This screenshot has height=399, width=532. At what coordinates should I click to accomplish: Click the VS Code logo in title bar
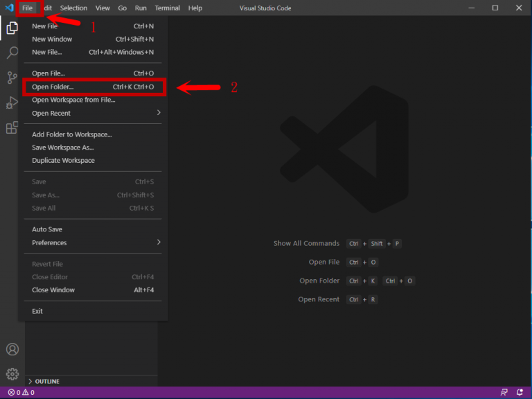[x=9, y=8]
